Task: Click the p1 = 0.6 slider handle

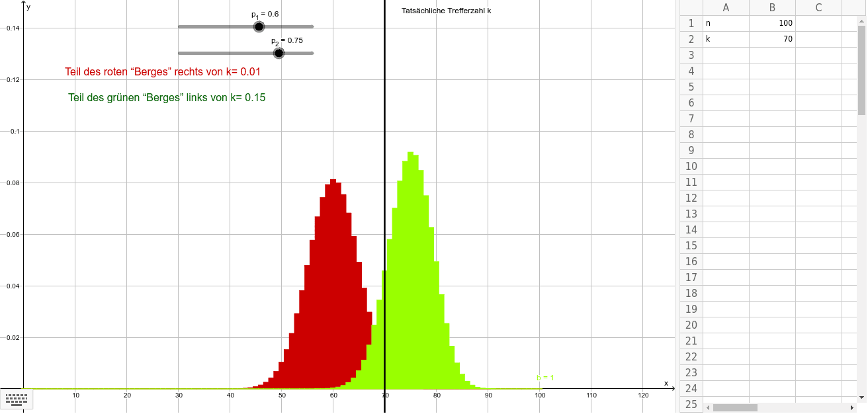Action: pos(259,27)
